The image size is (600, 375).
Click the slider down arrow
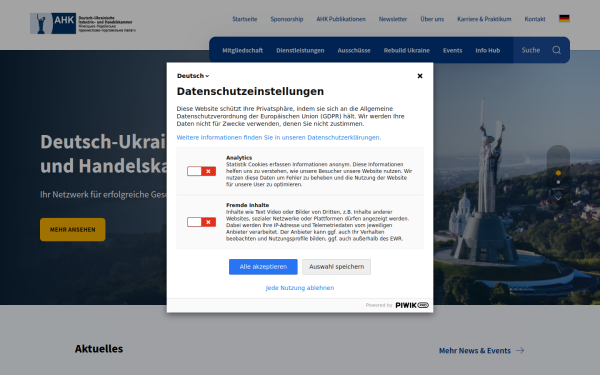click(x=558, y=198)
